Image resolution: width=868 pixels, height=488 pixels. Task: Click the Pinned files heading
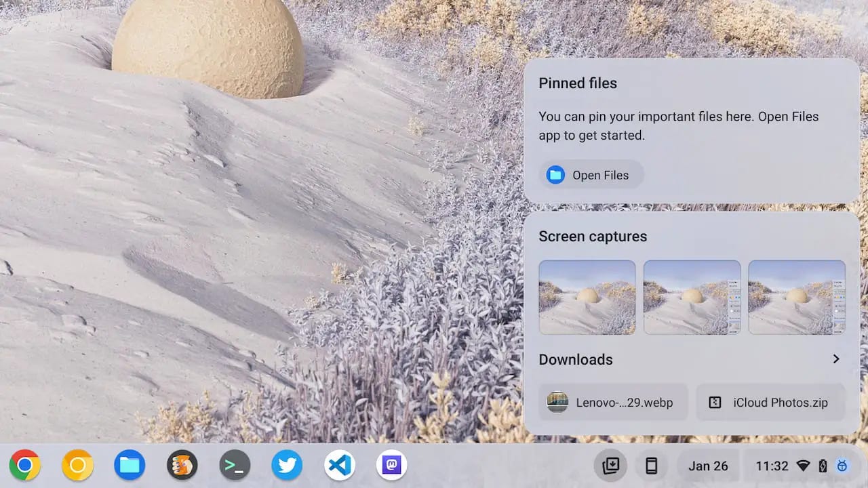click(578, 83)
